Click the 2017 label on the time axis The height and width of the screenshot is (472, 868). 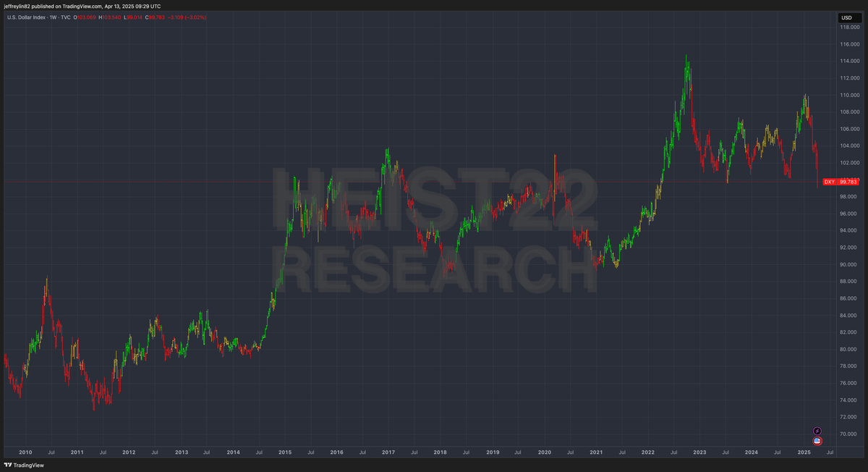coord(388,452)
